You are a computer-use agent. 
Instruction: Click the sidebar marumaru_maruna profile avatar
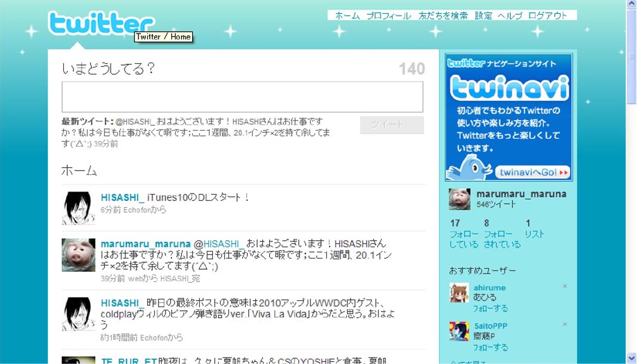tap(459, 199)
